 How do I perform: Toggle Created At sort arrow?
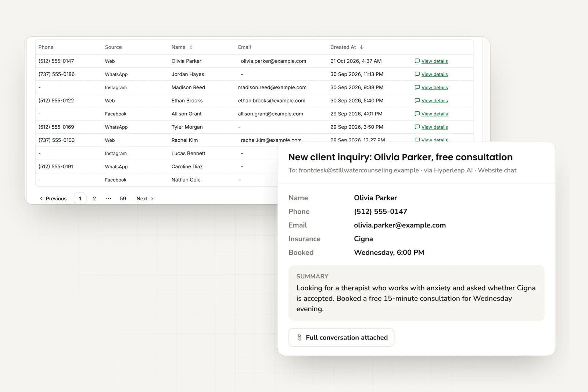pyautogui.click(x=362, y=47)
